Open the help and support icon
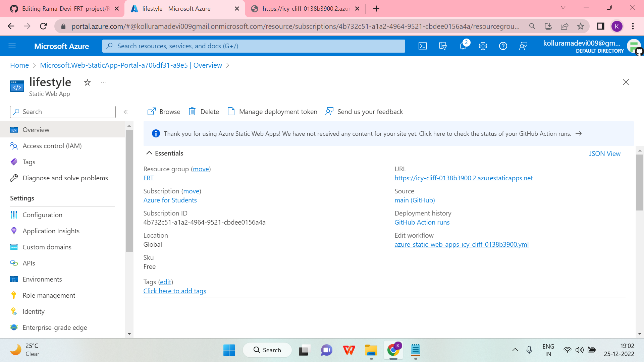 (x=503, y=46)
